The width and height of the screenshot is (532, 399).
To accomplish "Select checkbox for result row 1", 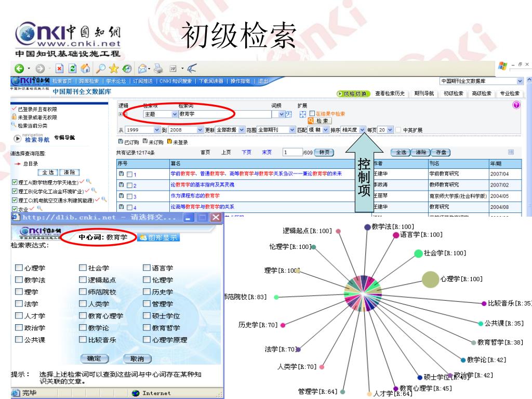I will pos(129,175).
